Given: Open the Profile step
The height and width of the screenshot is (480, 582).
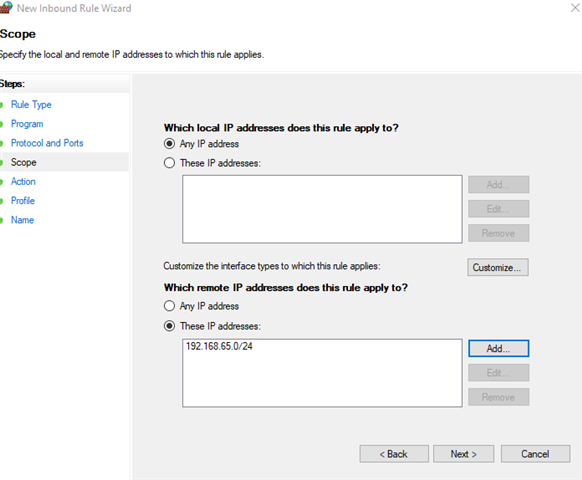Looking at the screenshot, I should [23, 201].
